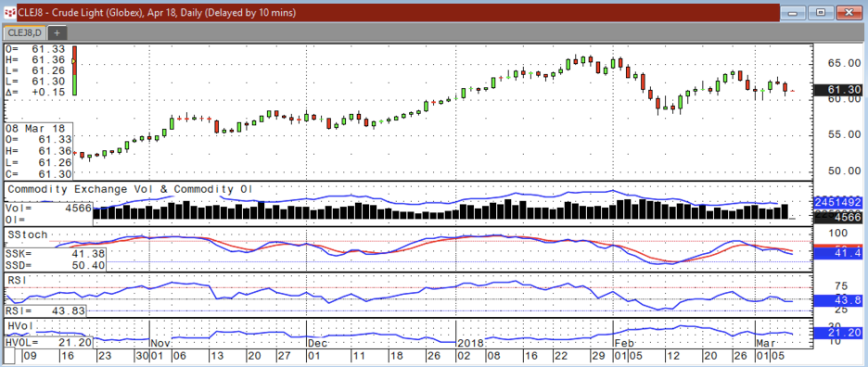Click the 'C= 61.30' close value
The width and height of the screenshot is (868, 367).
pyautogui.click(x=38, y=174)
